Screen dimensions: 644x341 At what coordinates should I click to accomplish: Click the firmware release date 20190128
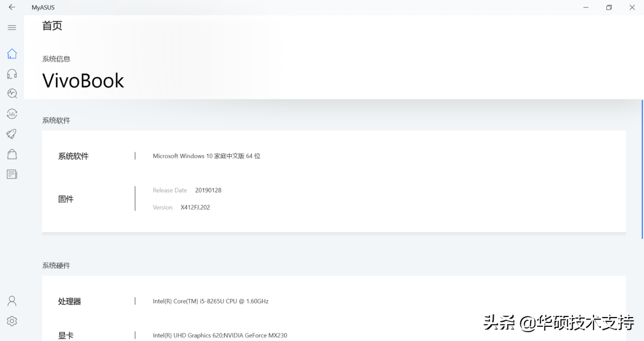click(208, 191)
